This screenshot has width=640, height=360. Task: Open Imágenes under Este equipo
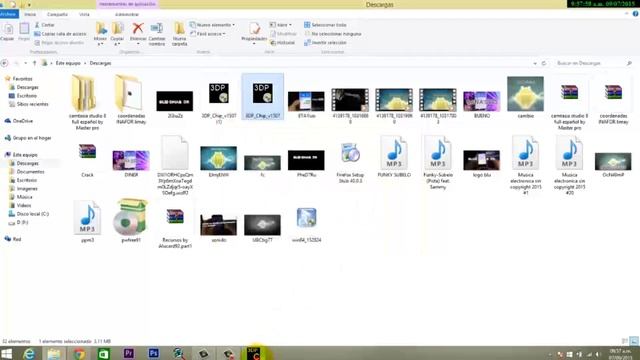(27, 189)
